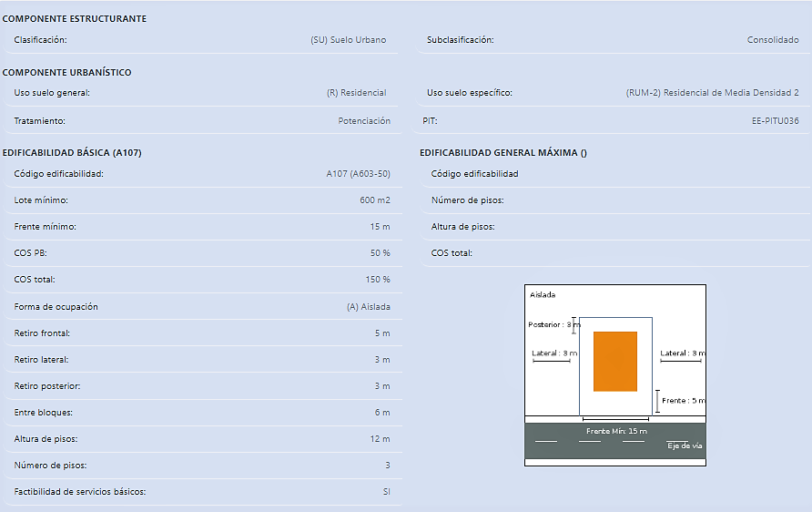
Task: Click the orange building footprint in diagram
Action: 615,361
